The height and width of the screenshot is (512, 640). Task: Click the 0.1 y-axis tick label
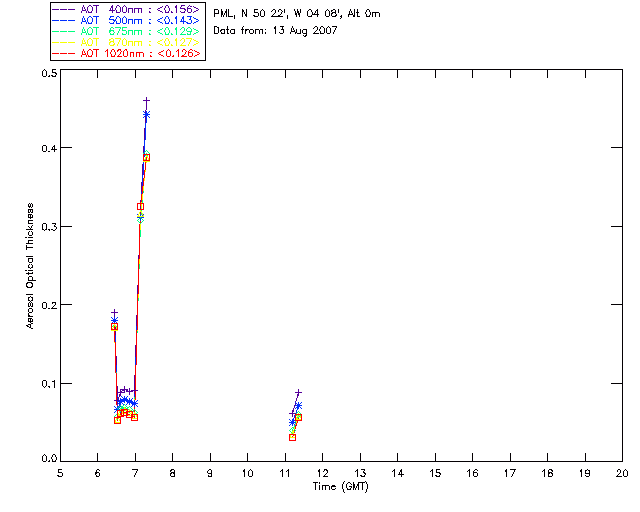point(49,384)
